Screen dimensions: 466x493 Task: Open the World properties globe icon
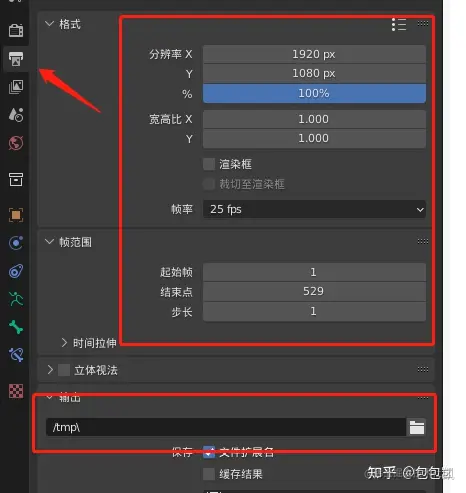point(16,143)
